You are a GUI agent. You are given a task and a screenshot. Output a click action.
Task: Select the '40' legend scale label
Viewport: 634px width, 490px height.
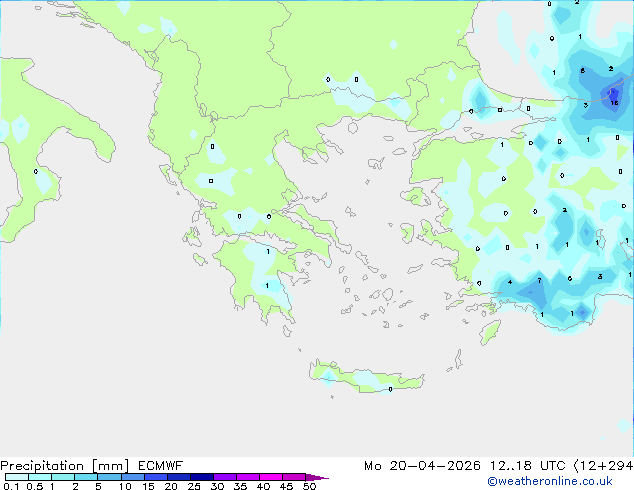[263, 486]
